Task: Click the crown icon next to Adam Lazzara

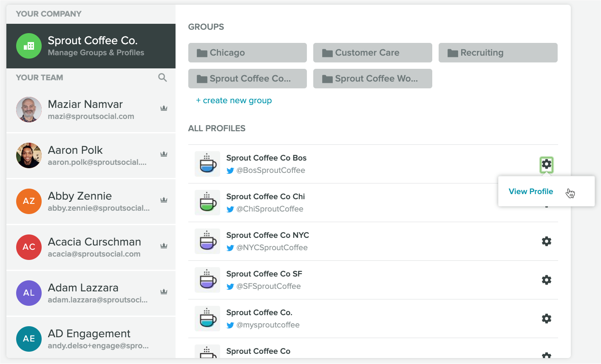Action: point(164,292)
